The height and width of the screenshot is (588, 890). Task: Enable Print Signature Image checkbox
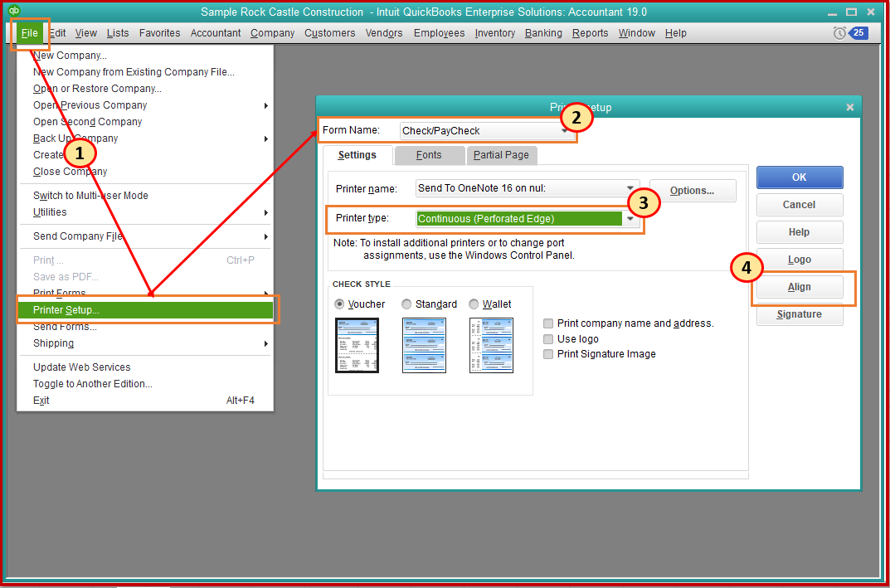pos(547,354)
